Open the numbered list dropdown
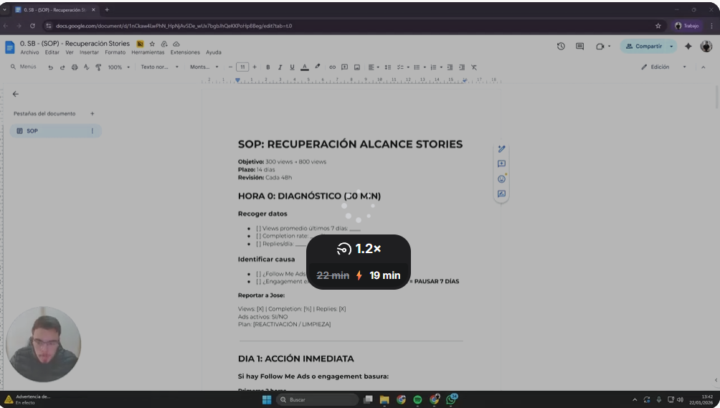This screenshot has height=408, width=720. [x=436, y=67]
